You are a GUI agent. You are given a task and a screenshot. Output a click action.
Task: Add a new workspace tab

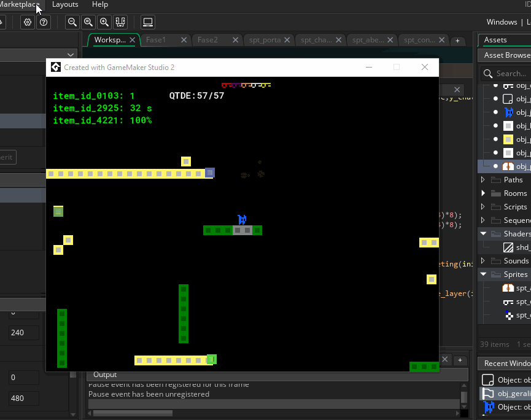[x=457, y=41]
